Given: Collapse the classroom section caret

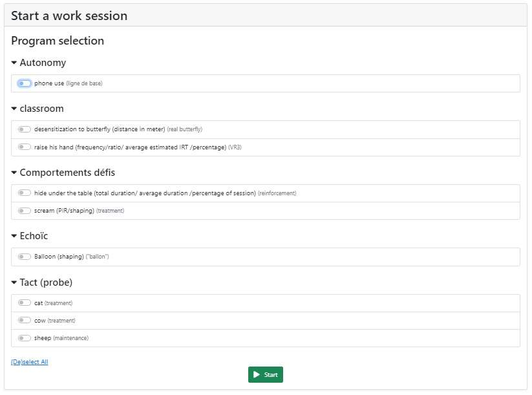Looking at the screenshot, I should [x=14, y=109].
